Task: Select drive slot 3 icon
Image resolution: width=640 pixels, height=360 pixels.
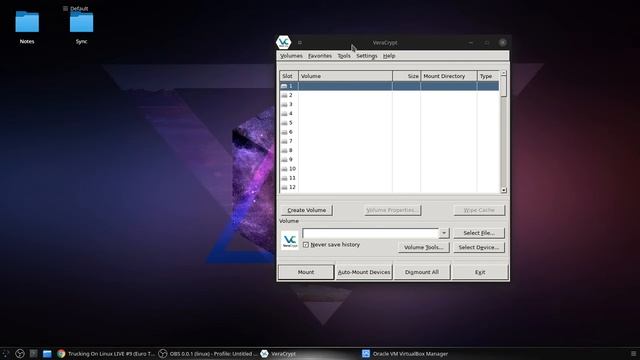Action: (x=284, y=104)
